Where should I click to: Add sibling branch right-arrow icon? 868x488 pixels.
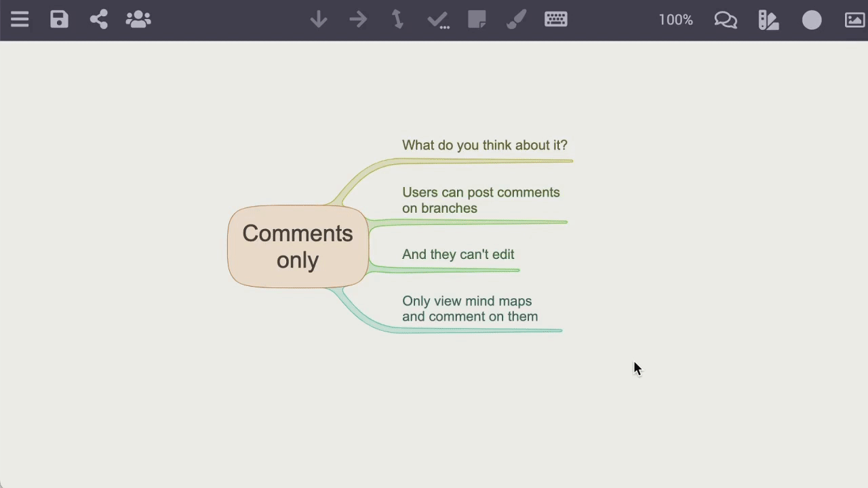358,20
